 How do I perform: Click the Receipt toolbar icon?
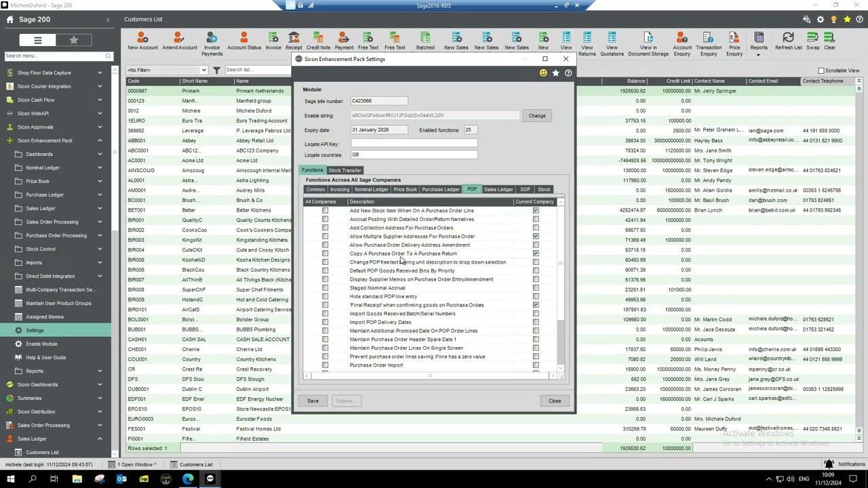[294, 41]
